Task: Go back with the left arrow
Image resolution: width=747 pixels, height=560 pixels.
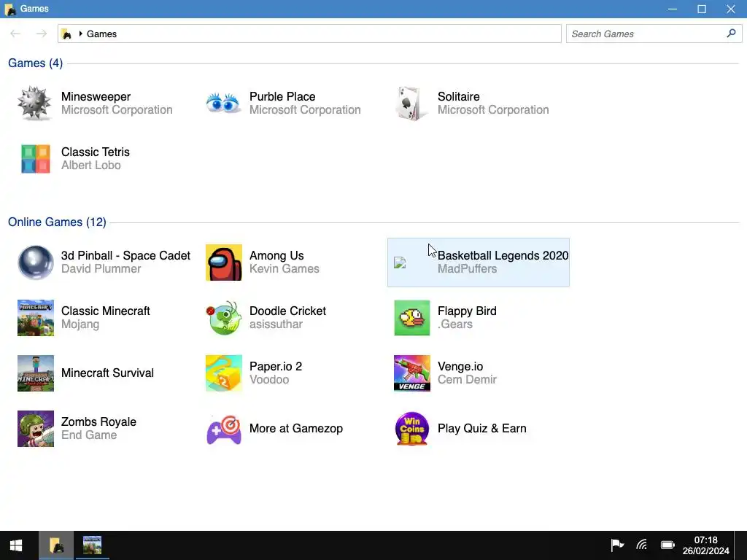Action: click(x=15, y=34)
